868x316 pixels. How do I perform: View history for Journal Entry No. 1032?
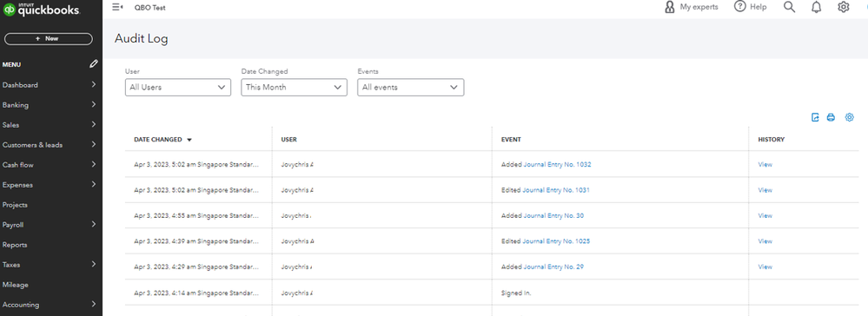(765, 164)
